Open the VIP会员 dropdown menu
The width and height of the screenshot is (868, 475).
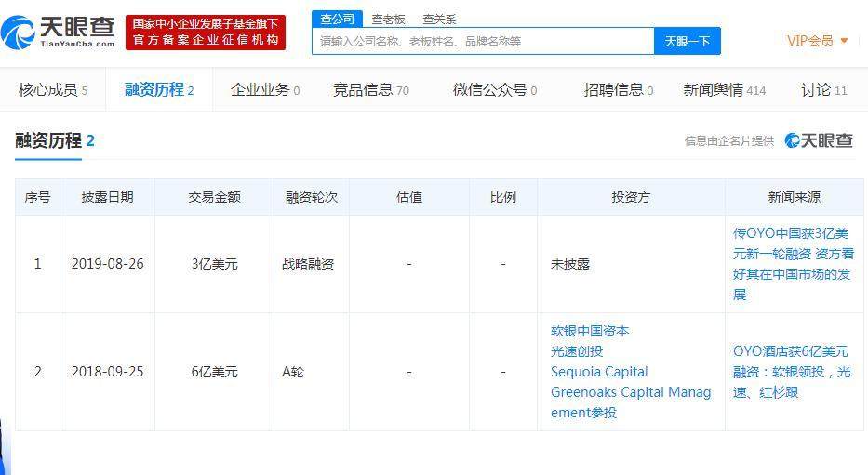click(817, 40)
